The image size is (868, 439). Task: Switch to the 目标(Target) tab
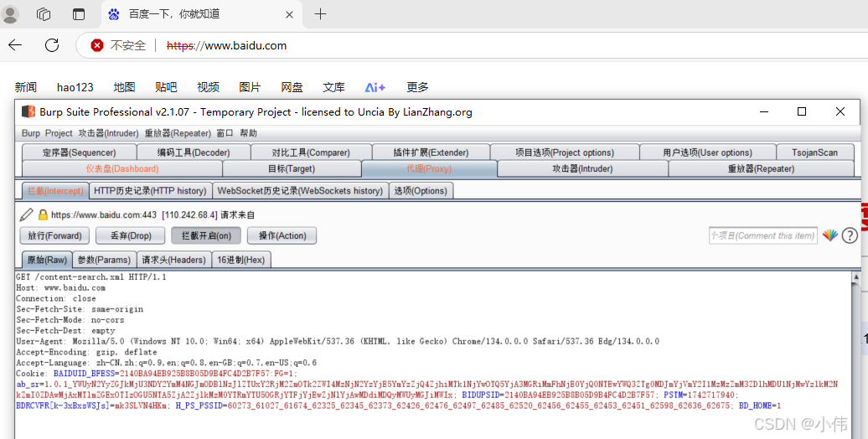pos(292,169)
